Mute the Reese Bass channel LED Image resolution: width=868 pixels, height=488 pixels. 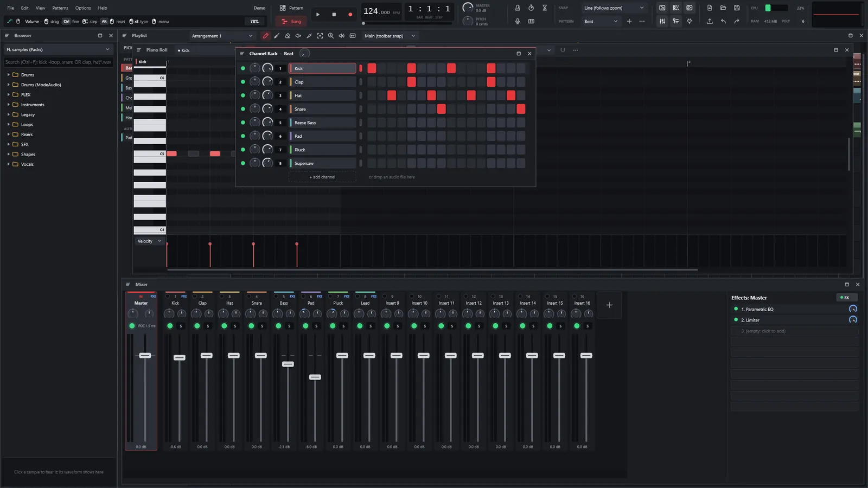coord(242,123)
